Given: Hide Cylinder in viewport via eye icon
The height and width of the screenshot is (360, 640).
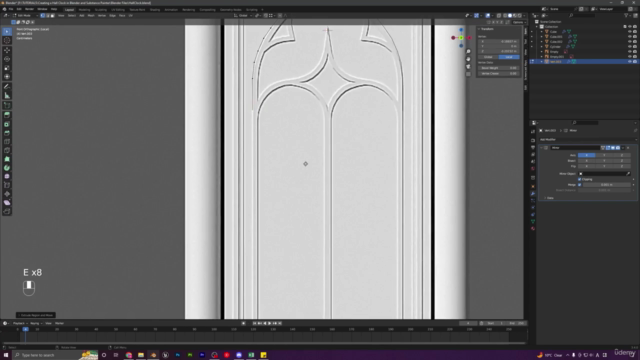Looking at the screenshot, I should (629, 47).
